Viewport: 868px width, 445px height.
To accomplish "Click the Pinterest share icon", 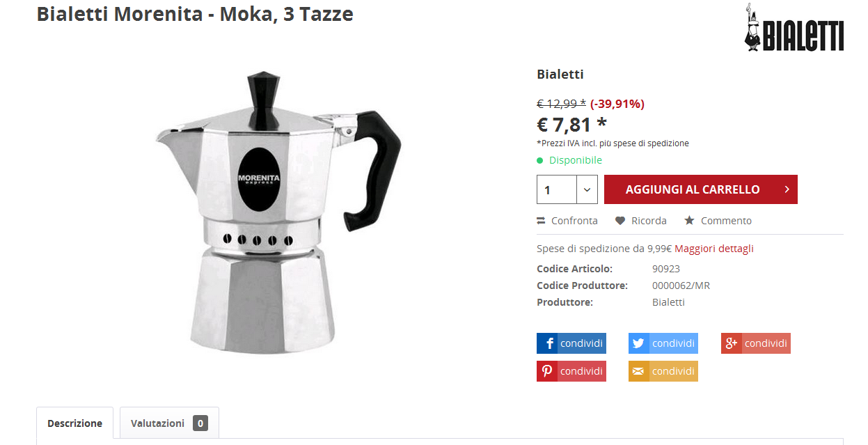I will coord(549,371).
